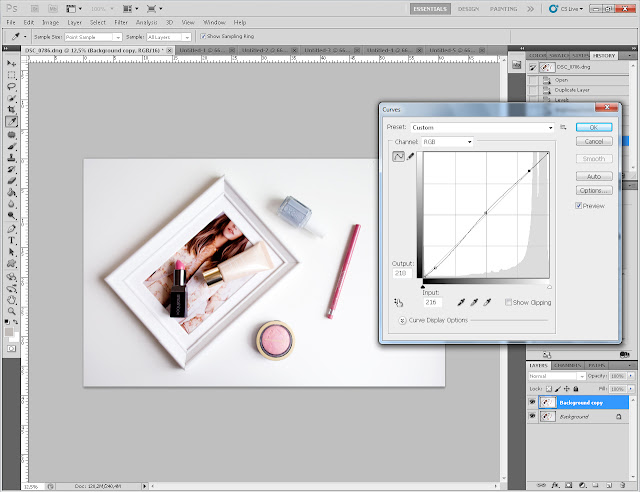Toggle lock transparent pixels
The height and width of the screenshot is (492, 640).
pyautogui.click(x=549, y=389)
